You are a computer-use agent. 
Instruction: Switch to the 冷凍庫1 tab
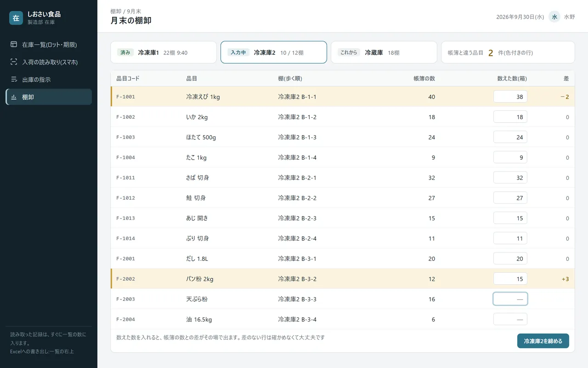tap(164, 52)
